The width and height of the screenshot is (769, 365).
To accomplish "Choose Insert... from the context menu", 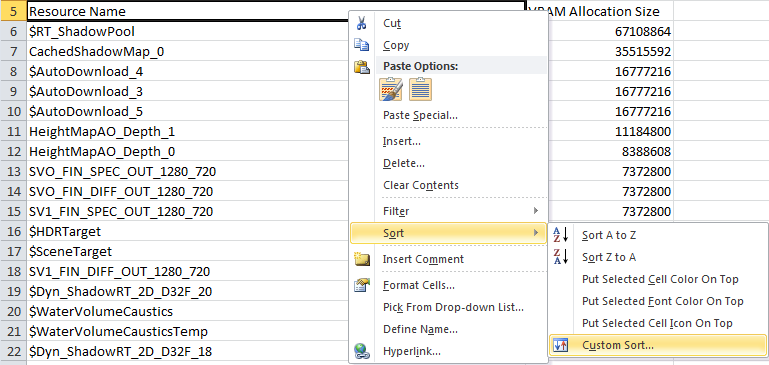I will coord(448,141).
